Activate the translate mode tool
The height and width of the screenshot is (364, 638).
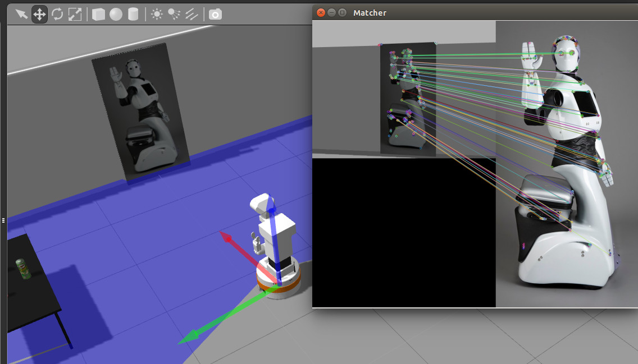pyautogui.click(x=39, y=14)
